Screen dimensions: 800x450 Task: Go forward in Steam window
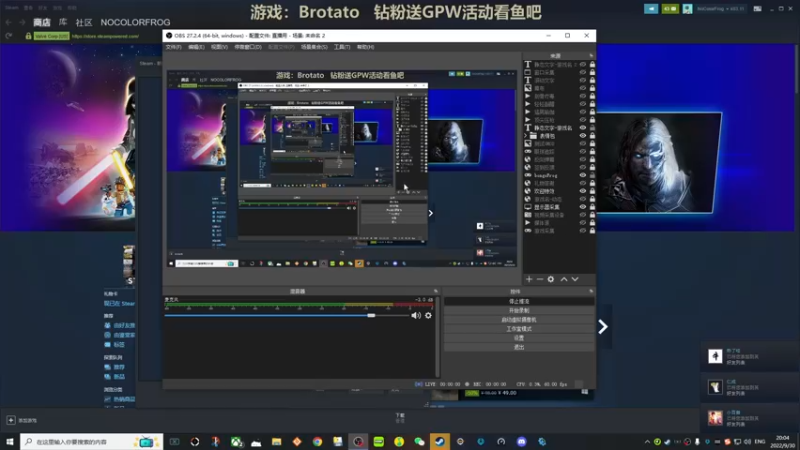pyautogui.click(x=22, y=22)
